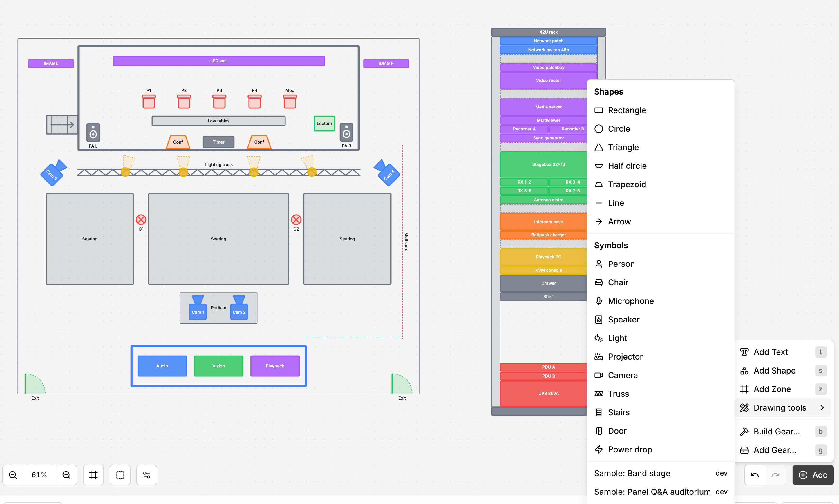The width and height of the screenshot is (839, 504).
Task: Choose Add Shape menu entry
Action: pyautogui.click(x=783, y=371)
